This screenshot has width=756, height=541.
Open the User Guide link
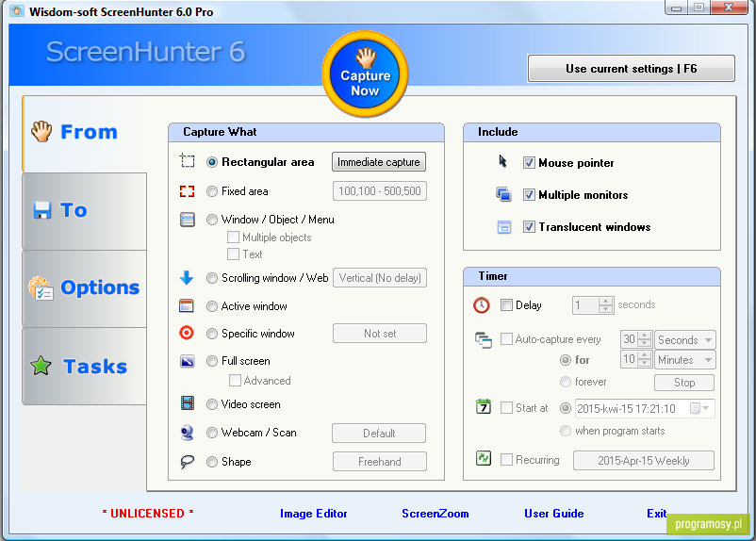click(553, 514)
